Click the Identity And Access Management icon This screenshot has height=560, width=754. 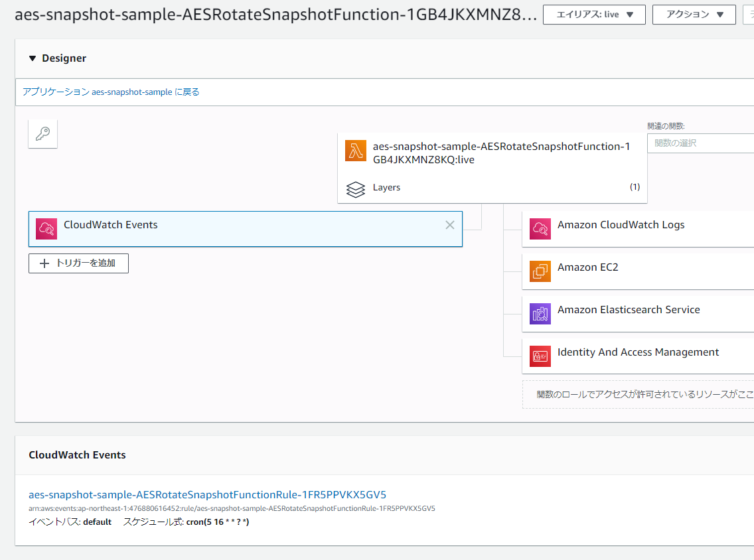click(x=540, y=356)
